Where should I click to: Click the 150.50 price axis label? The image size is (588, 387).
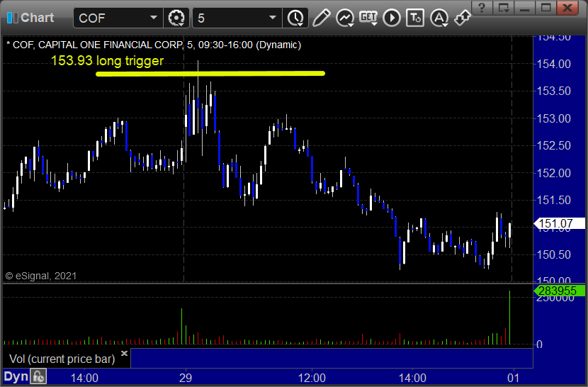tap(554, 255)
